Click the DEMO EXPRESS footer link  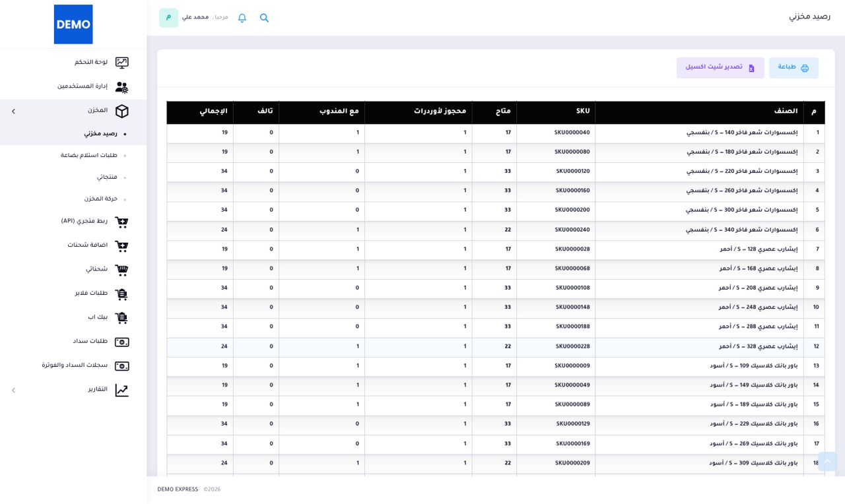(178, 489)
